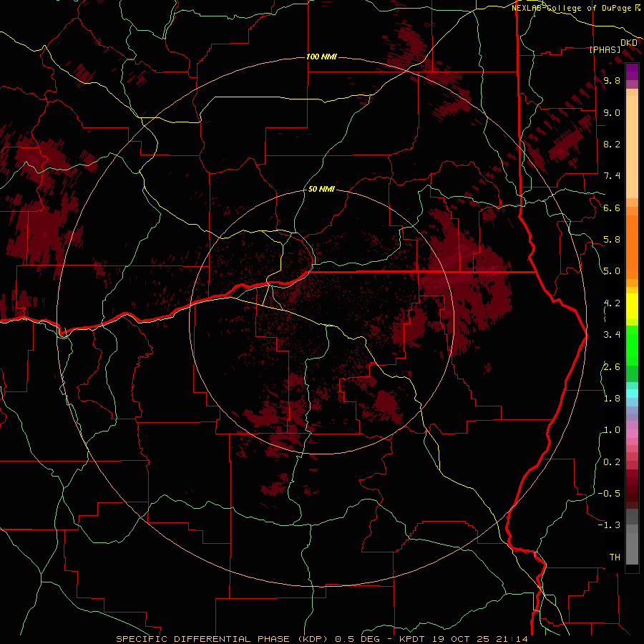The width and height of the screenshot is (644, 644).
Task: Click the '100 NMI' range ring label
Action: tap(321, 57)
